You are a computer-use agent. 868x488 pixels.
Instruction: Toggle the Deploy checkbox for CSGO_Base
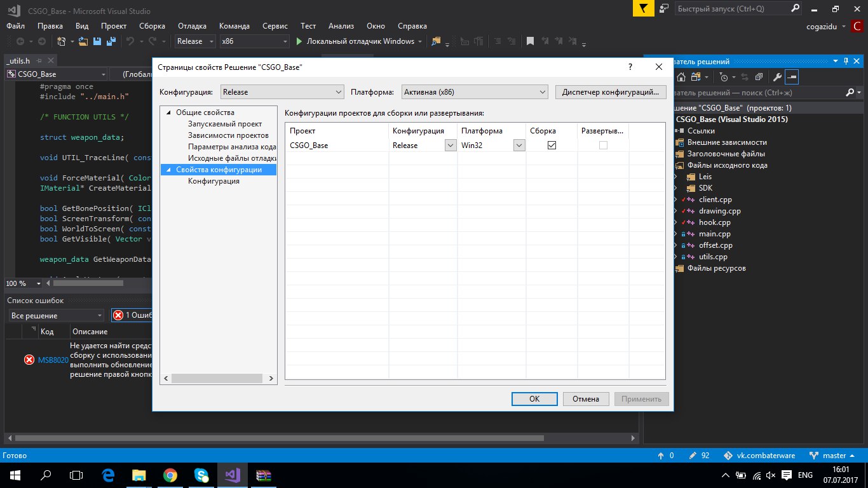click(603, 145)
